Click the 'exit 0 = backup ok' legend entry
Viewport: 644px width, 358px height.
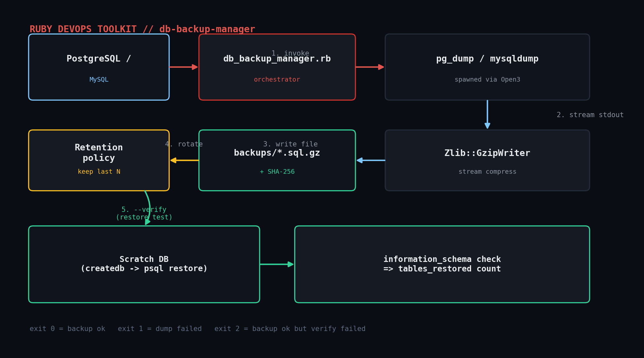click(x=68, y=329)
